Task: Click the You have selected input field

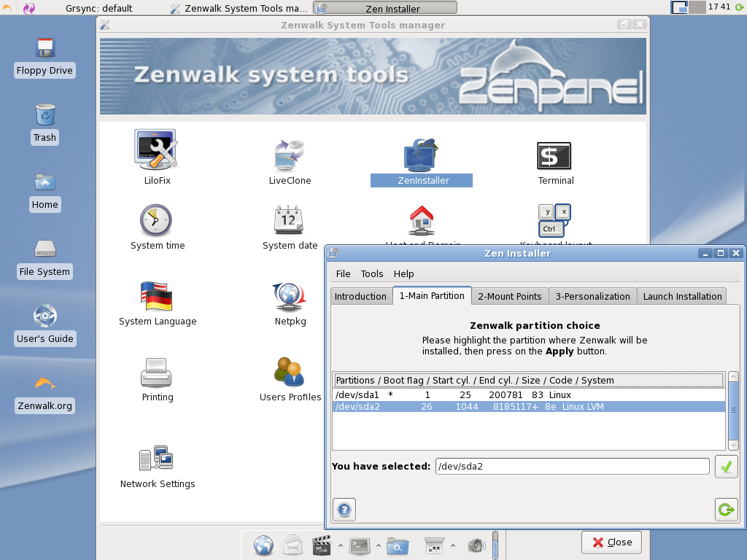Action: coord(572,466)
